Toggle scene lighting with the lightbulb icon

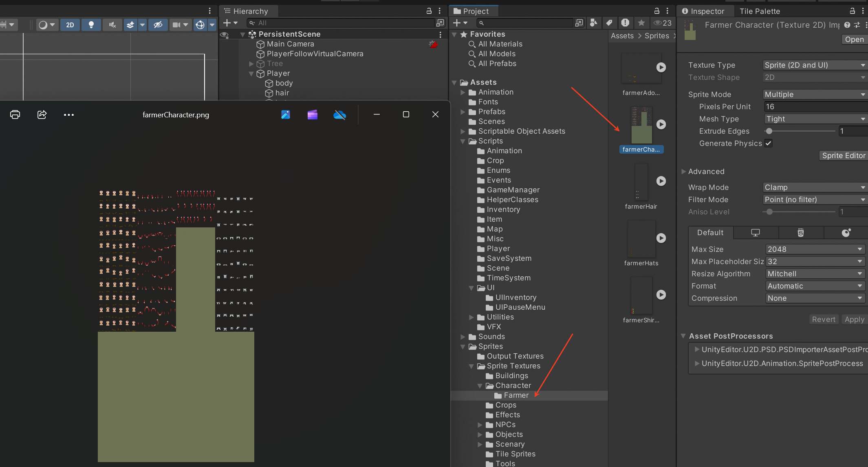pyautogui.click(x=91, y=25)
